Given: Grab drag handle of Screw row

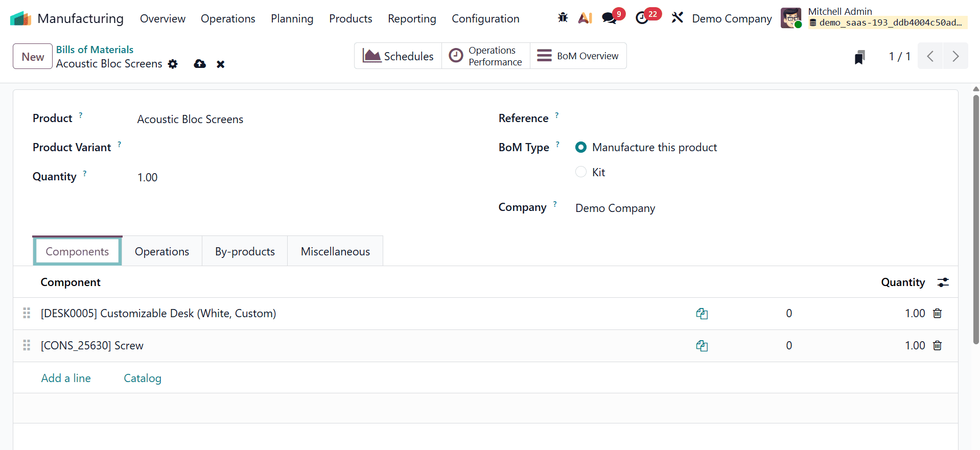Looking at the screenshot, I should click(27, 345).
